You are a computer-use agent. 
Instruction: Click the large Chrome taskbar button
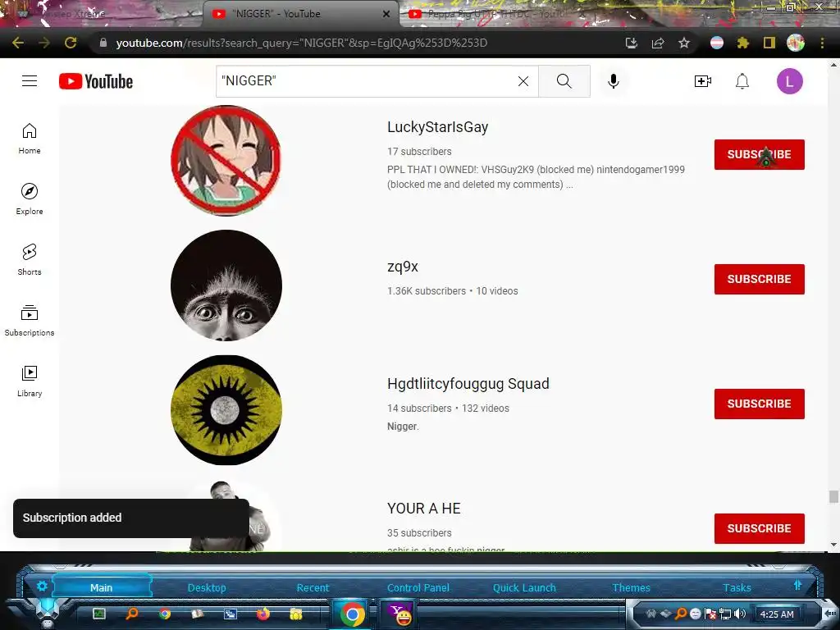pos(352,614)
